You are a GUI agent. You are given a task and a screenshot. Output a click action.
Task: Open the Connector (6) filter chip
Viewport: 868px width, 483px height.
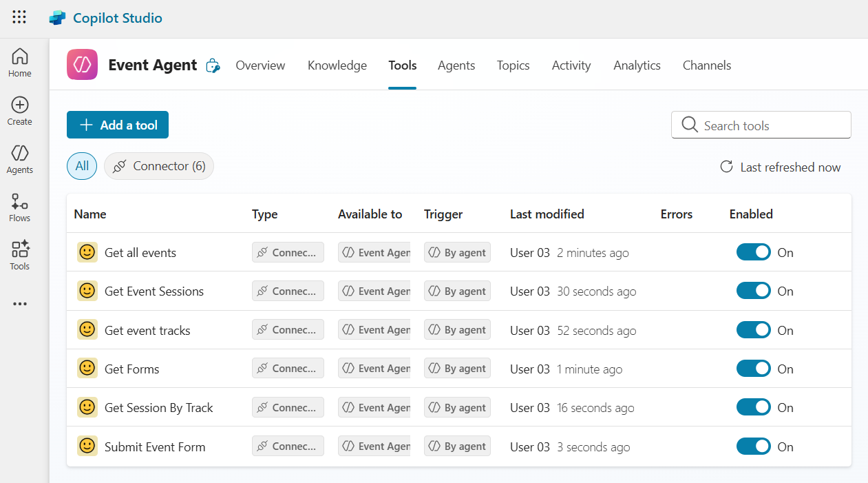pyautogui.click(x=158, y=166)
